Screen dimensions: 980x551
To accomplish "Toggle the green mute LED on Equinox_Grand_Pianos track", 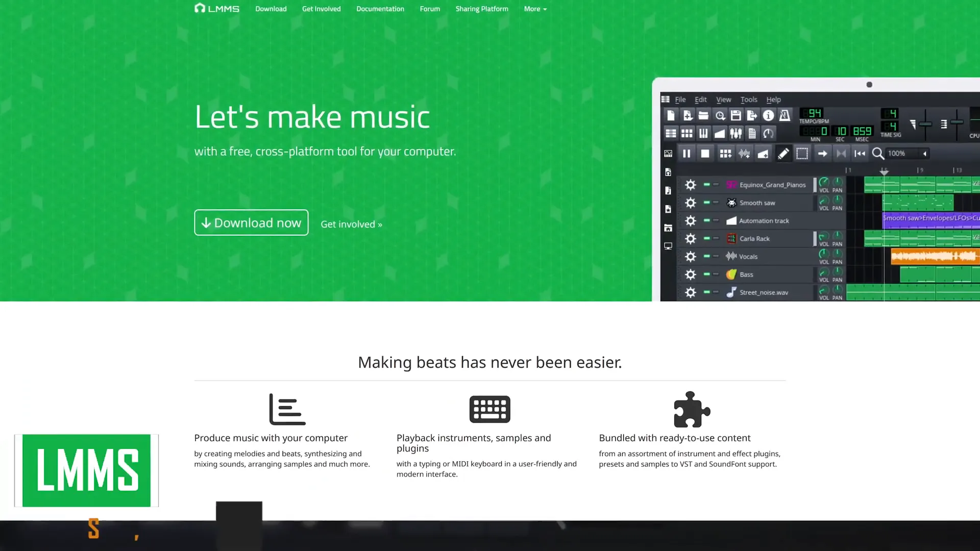I will point(706,185).
